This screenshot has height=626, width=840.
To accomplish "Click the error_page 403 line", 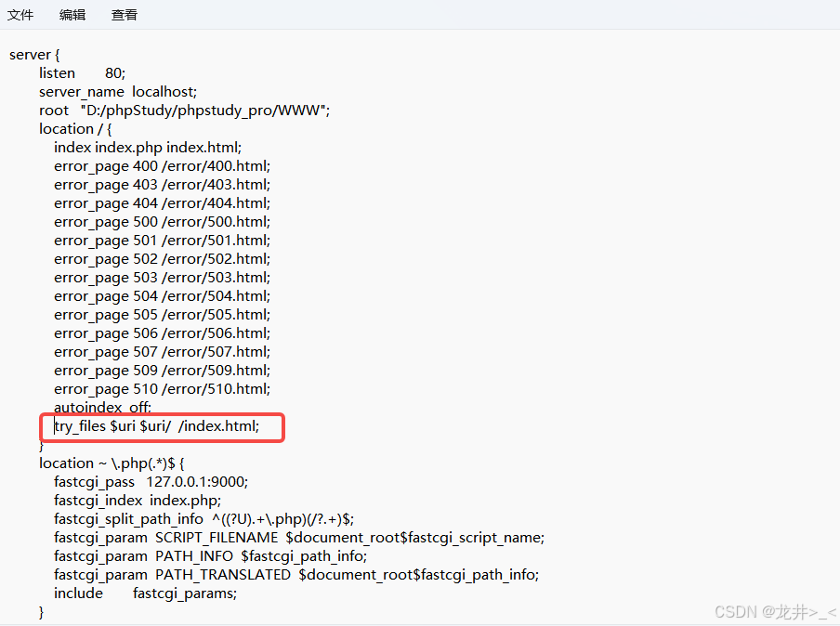I will pyautogui.click(x=162, y=185).
